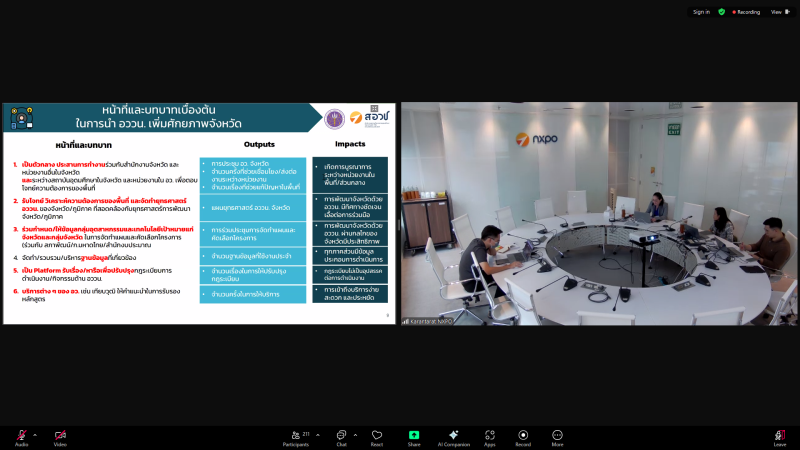Check the green encryption shield icon

coord(722,12)
